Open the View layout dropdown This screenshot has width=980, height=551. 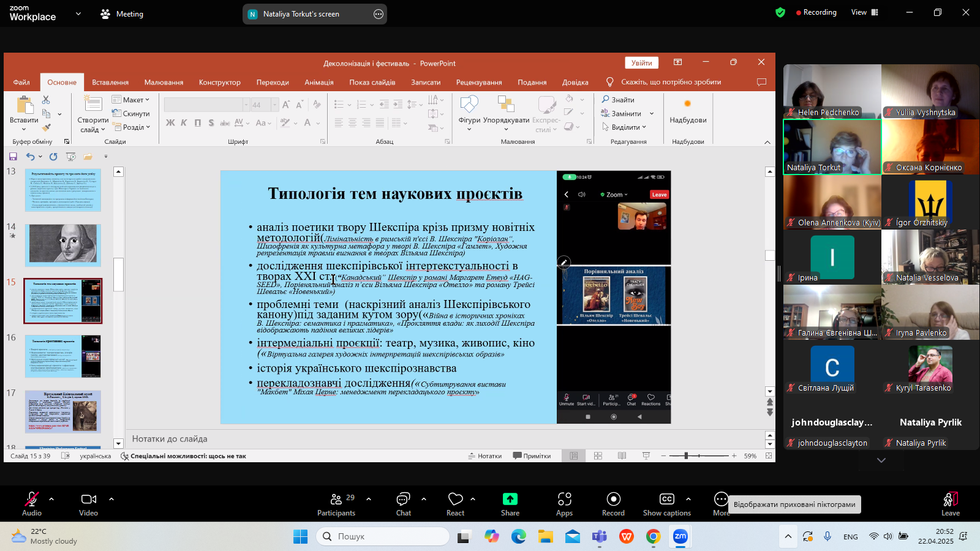tap(864, 12)
